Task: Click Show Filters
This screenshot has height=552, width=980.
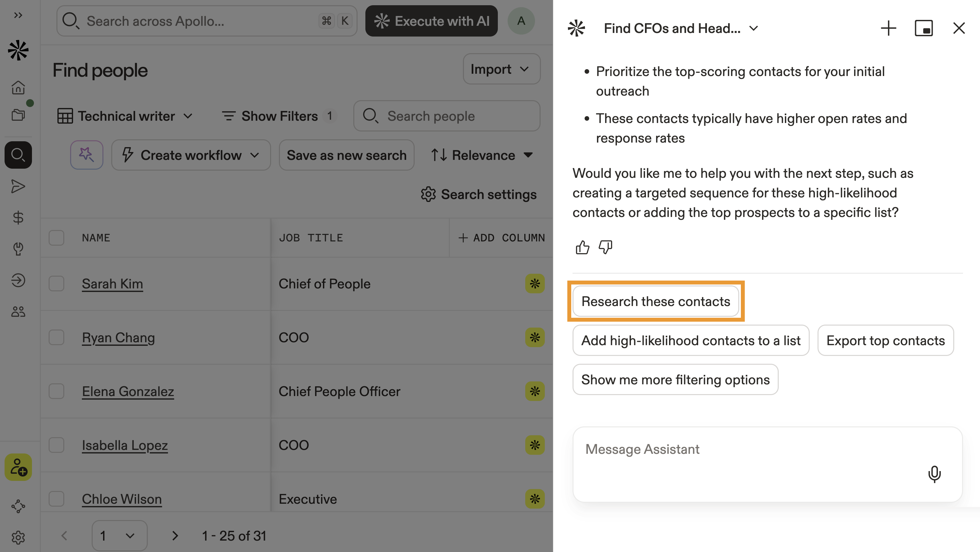Action: (279, 116)
